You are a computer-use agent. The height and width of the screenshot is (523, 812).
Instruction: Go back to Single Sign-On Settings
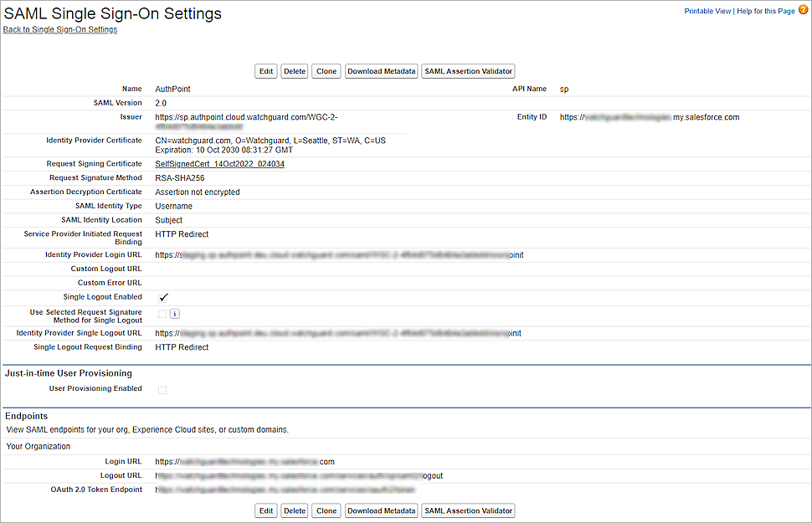point(60,29)
